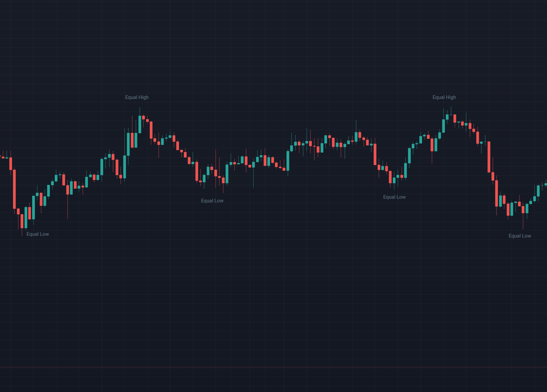The width and height of the screenshot is (547, 392).
Task: Click the first large red candle of final sell-off
Action: coord(489,157)
